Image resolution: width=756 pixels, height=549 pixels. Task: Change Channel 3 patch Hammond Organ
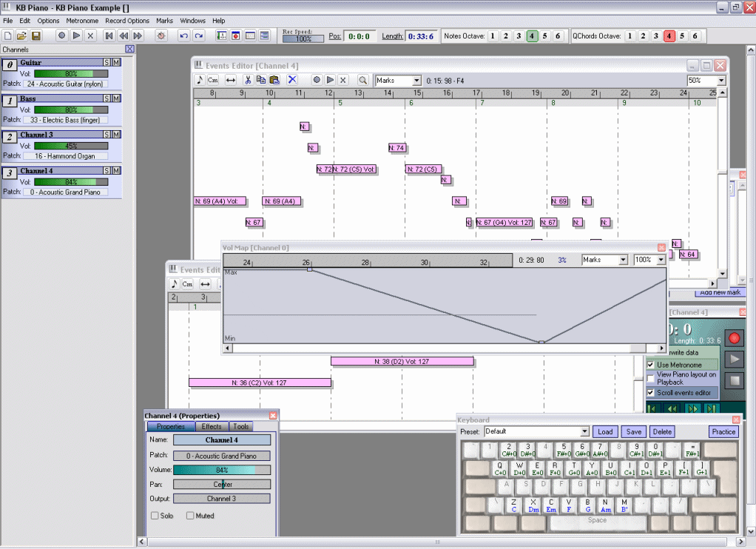click(65, 156)
